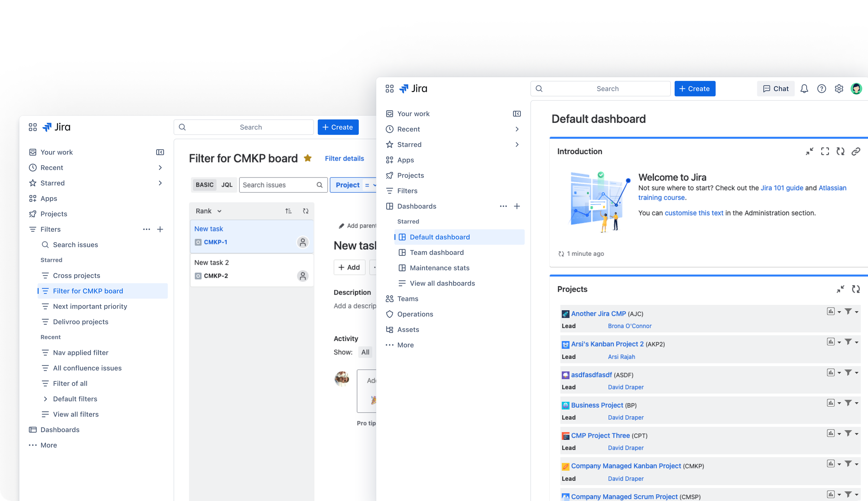Viewport: 868px width, 501px height.
Task: Click assignee avatar on CMKP-1 card
Action: (303, 242)
